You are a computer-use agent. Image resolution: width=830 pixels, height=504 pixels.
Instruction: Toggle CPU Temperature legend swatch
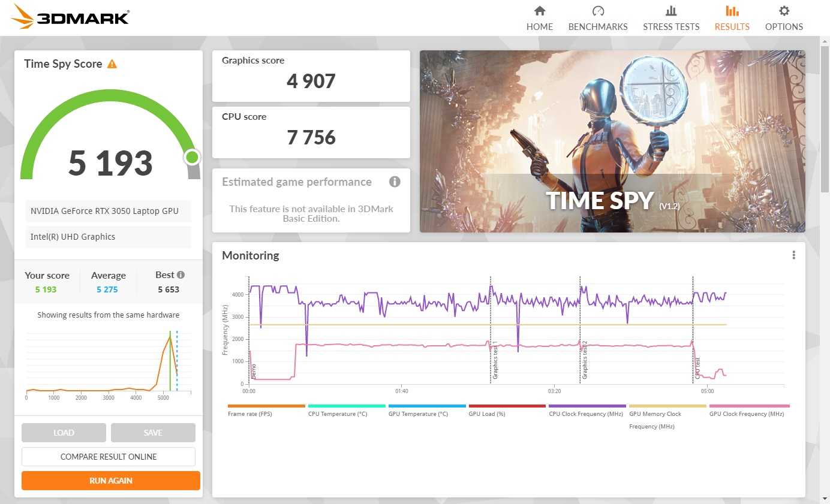[x=347, y=406]
